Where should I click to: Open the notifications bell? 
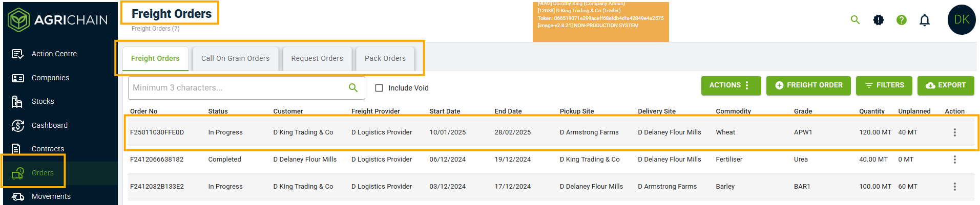925,20
